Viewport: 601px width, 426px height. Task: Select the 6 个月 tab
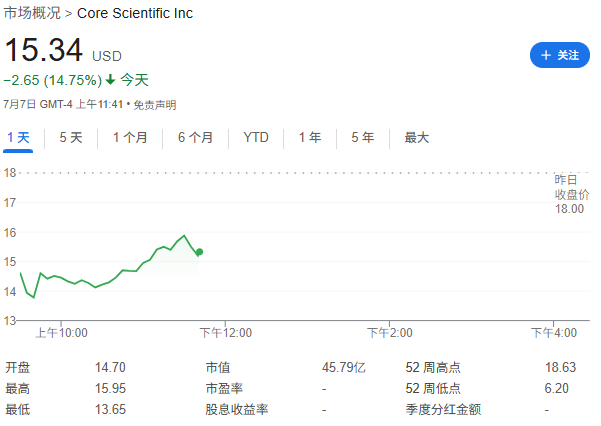click(x=195, y=138)
